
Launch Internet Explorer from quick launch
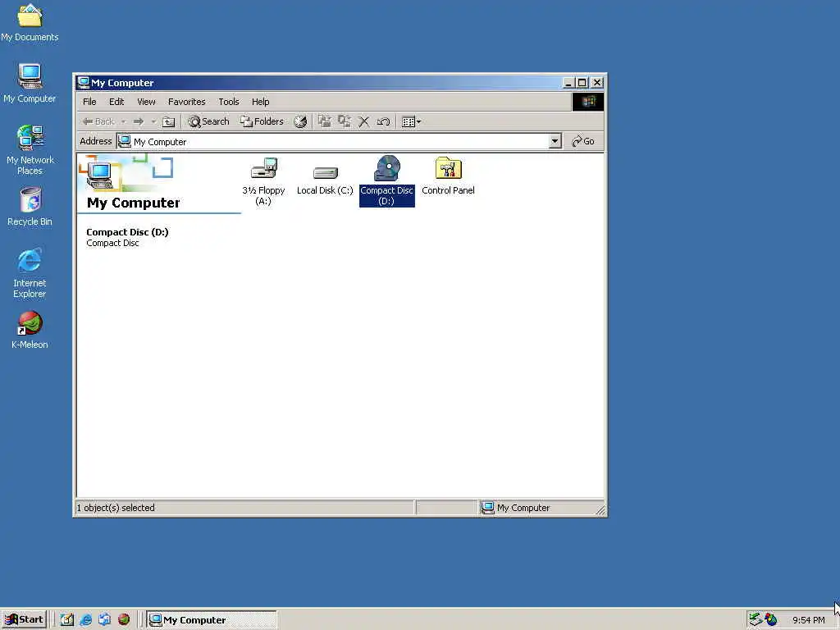(85, 619)
